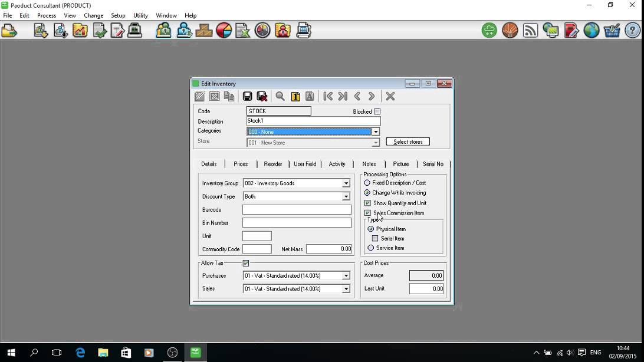Open Edge browser from taskbar
The height and width of the screenshot is (362, 644).
(x=80, y=353)
